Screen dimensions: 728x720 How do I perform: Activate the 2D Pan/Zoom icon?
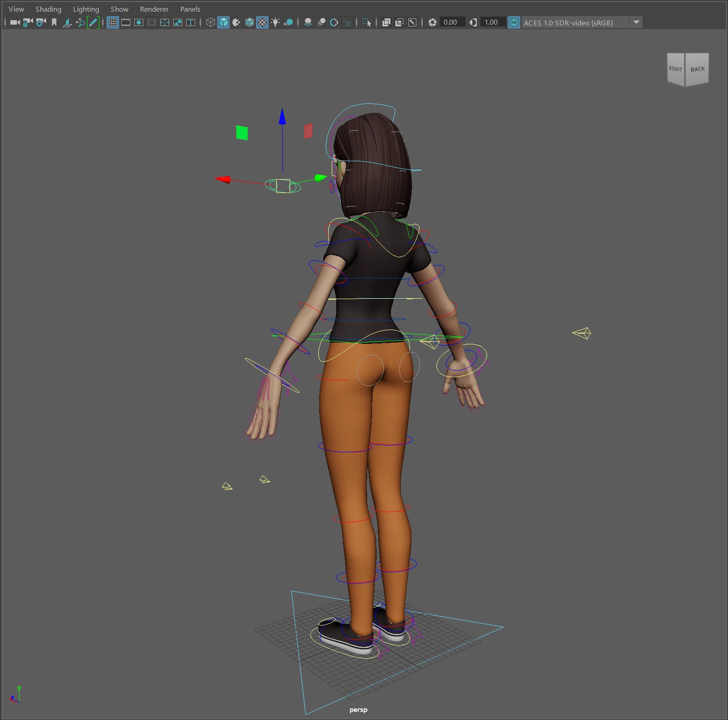click(x=80, y=22)
